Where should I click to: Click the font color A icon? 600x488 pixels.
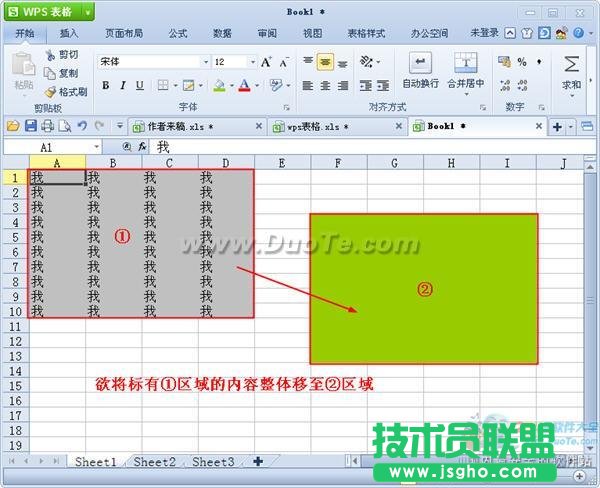pos(245,85)
